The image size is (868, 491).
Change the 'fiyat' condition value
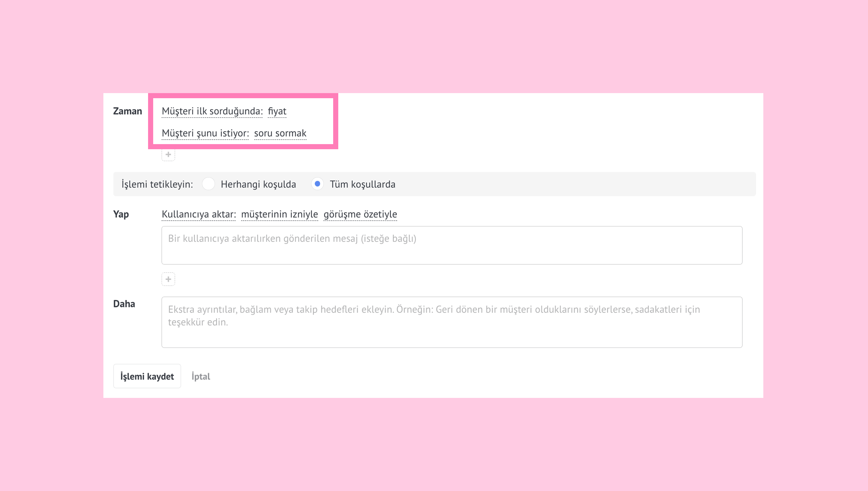click(277, 111)
